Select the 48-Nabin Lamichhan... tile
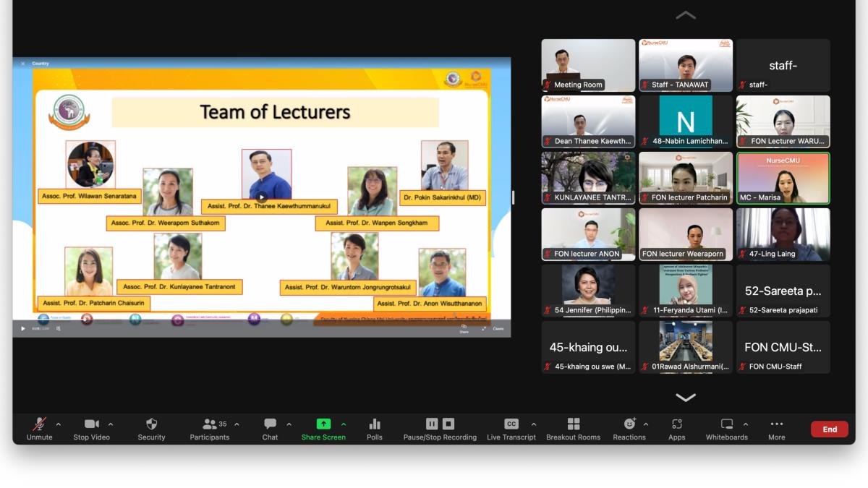The image size is (868, 488). (686, 121)
